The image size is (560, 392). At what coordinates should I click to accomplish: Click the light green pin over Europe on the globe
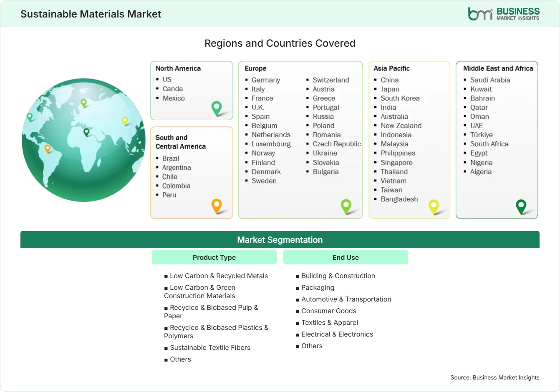click(83, 103)
